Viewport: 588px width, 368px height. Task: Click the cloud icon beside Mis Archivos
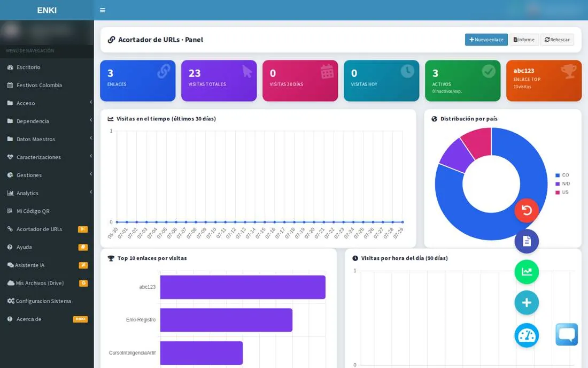point(11,283)
